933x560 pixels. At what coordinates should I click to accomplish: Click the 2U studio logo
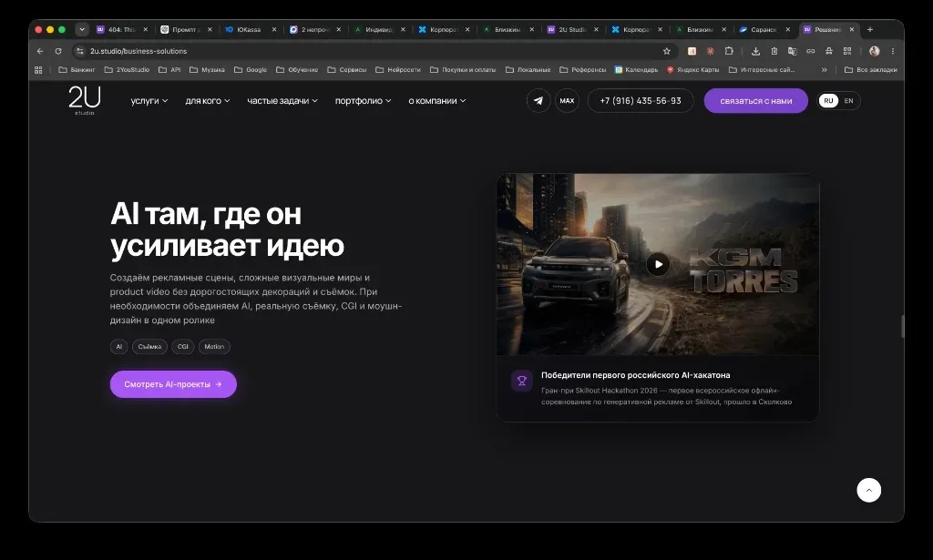pyautogui.click(x=85, y=100)
